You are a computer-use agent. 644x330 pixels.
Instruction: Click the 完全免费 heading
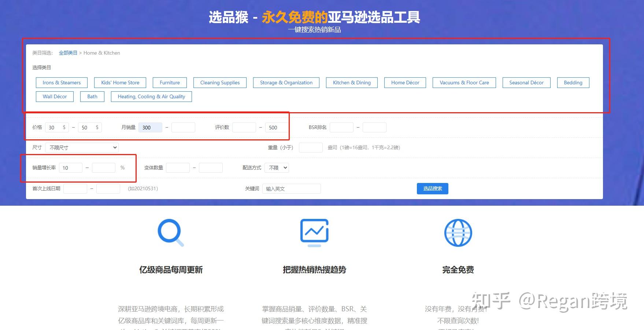pos(458,270)
